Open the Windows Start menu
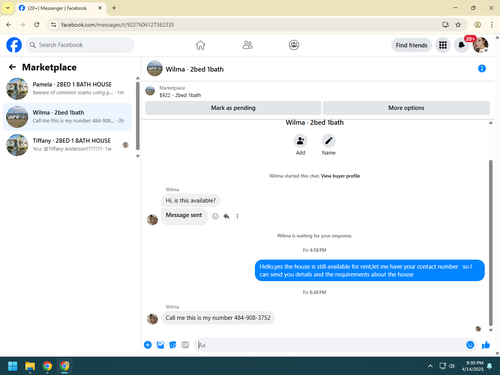500x375 pixels. pos(13,366)
